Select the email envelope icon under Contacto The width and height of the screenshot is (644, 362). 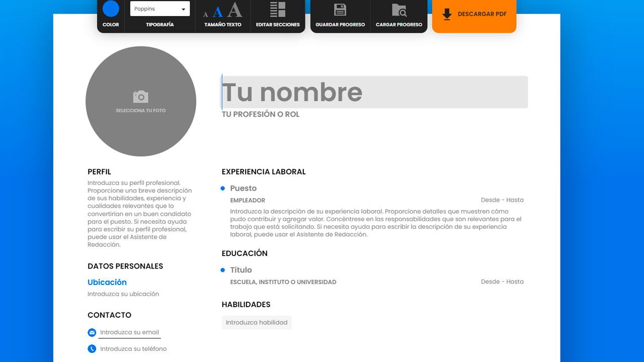pos(92,332)
